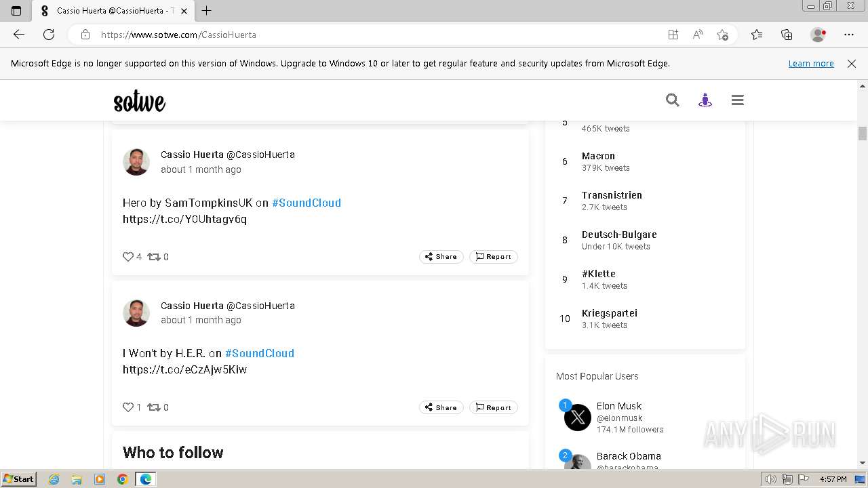Open the sotwe hamburger menu
The height and width of the screenshot is (488, 868).
tap(738, 100)
